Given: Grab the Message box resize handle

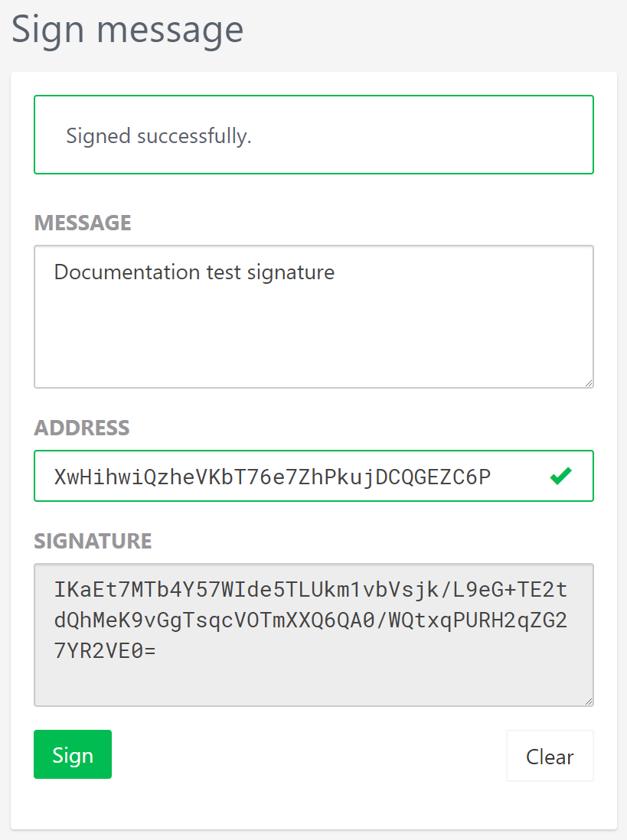Looking at the screenshot, I should pos(587,382).
